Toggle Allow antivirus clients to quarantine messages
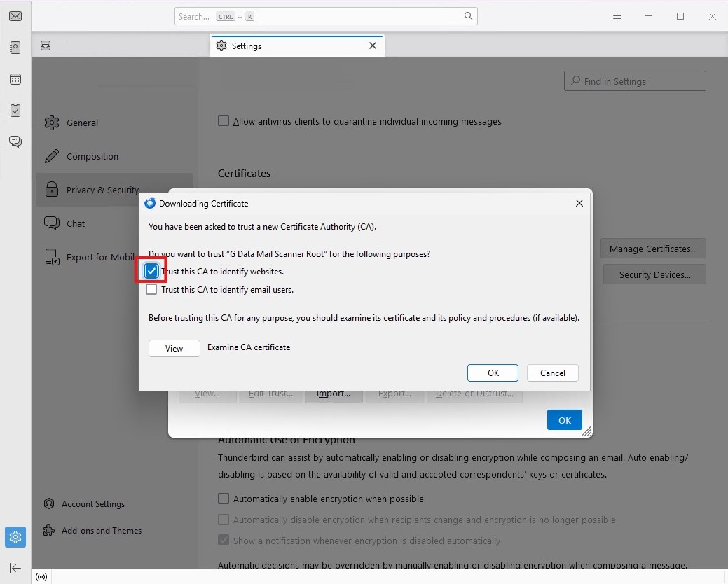 [224, 120]
